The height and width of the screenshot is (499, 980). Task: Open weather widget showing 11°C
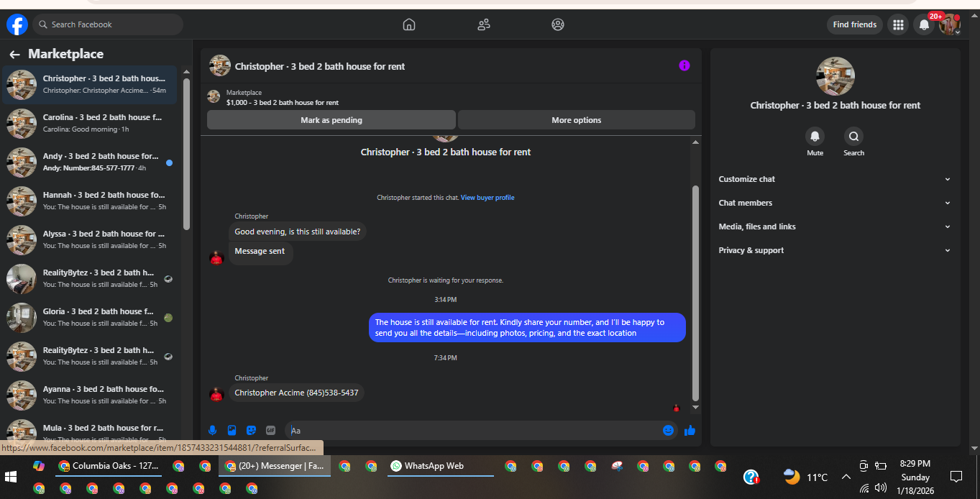pyautogui.click(x=805, y=477)
